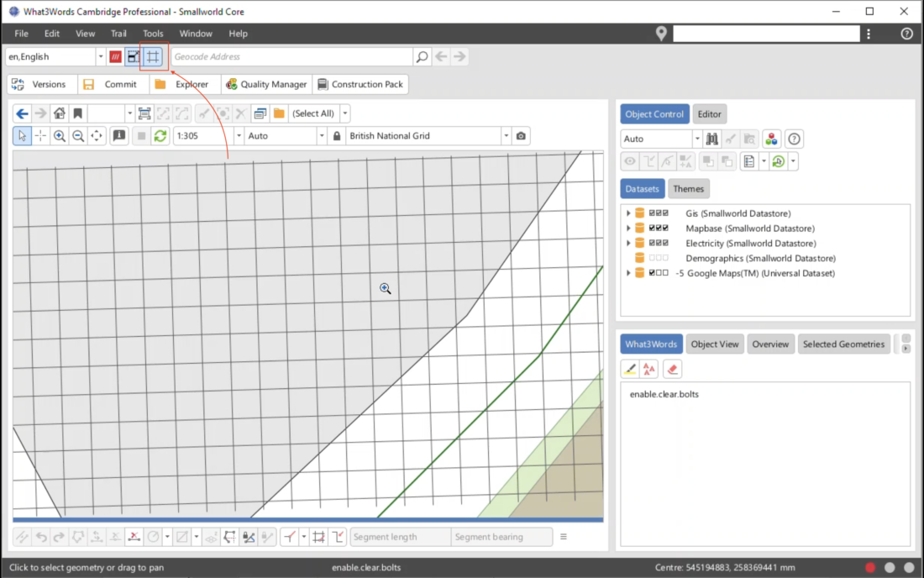Click the green refresh map icon

160,136
